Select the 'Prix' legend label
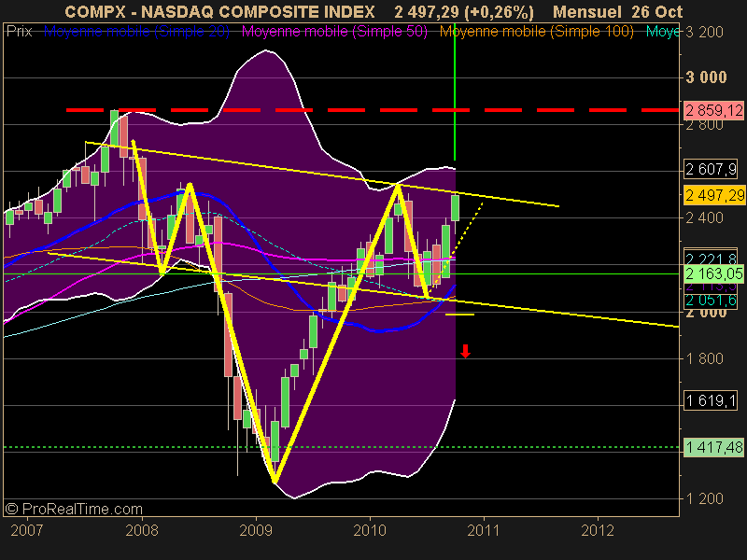Screen dimensions: 747x560 pos(19,32)
